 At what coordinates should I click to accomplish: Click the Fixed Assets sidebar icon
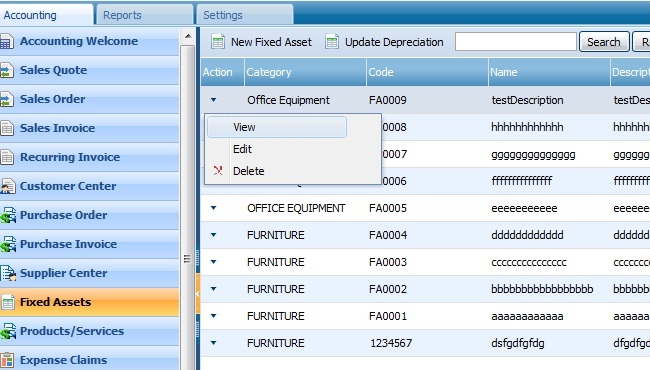click(7, 302)
